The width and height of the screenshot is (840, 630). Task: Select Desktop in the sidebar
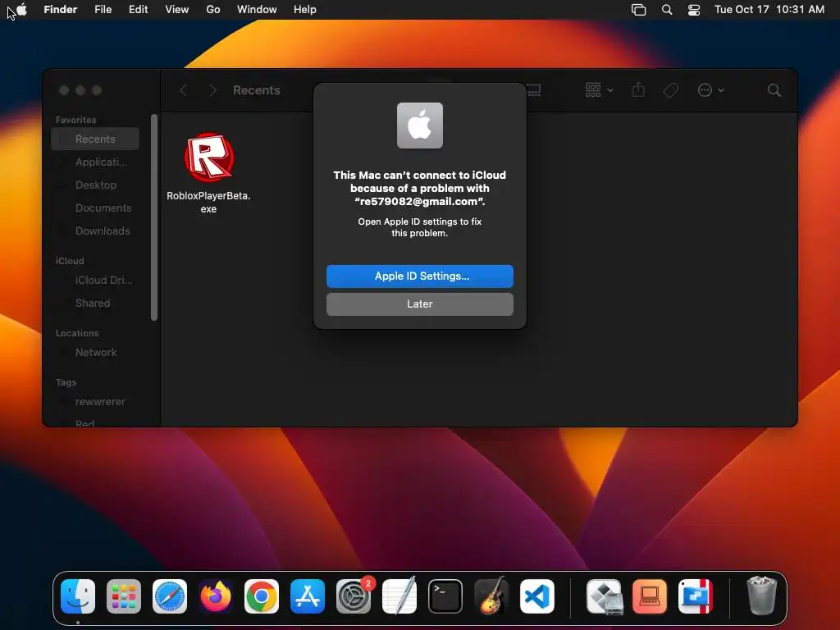95,185
